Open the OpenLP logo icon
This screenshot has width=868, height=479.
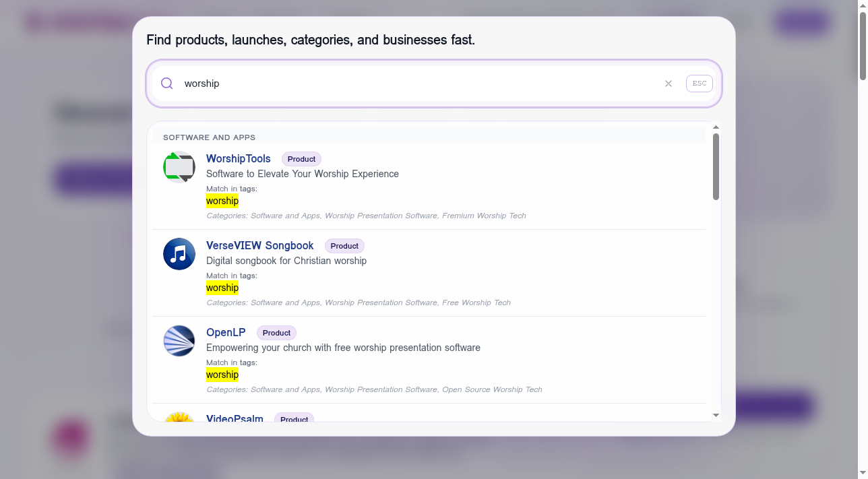[179, 341]
